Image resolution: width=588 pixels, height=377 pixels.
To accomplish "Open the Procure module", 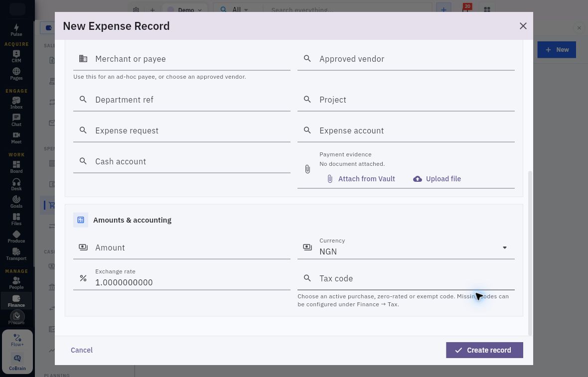I will tap(16, 318).
